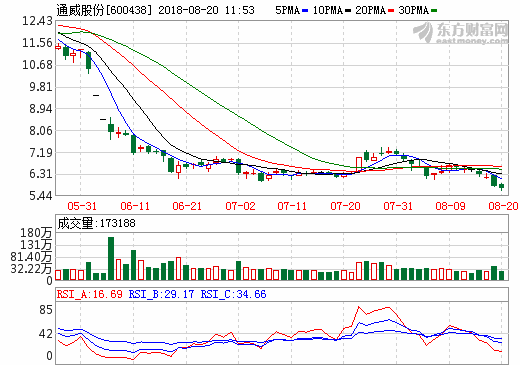The height and width of the screenshot is (365, 520).
Task: Click RSI axis value 85
Action: point(46,310)
